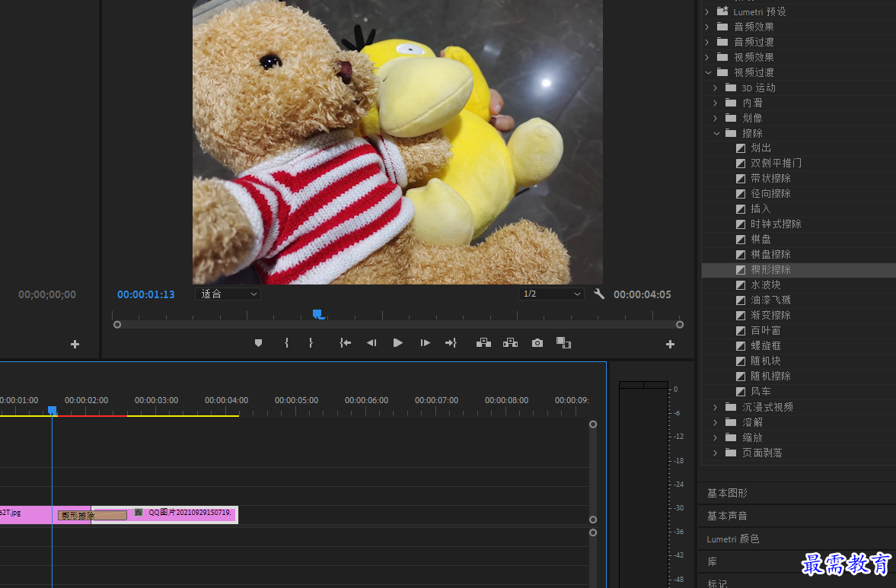
Task: Open the 适合 zoom level dropdown
Action: point(228,294)
